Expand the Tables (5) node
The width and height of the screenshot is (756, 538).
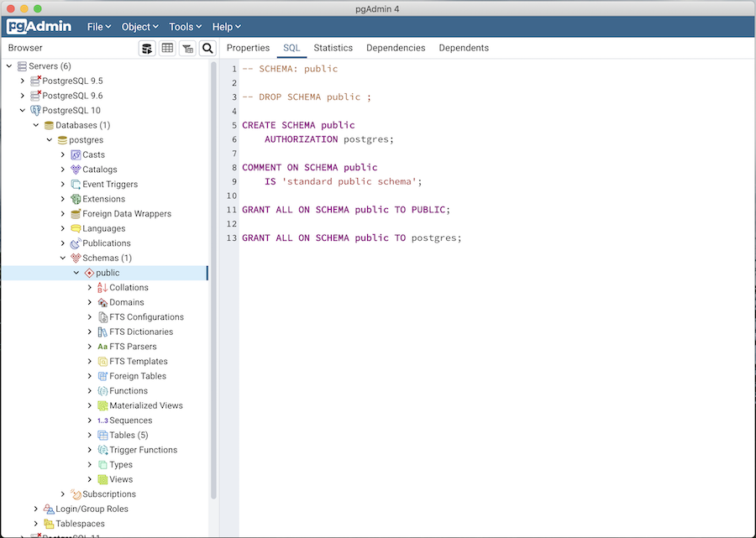90,435
